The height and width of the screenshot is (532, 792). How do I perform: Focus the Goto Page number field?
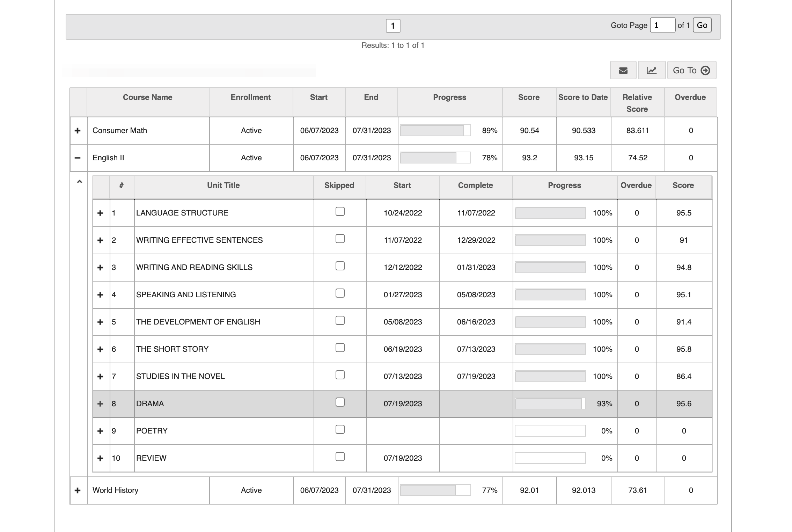pyautogui.click(x=662, y=25)
